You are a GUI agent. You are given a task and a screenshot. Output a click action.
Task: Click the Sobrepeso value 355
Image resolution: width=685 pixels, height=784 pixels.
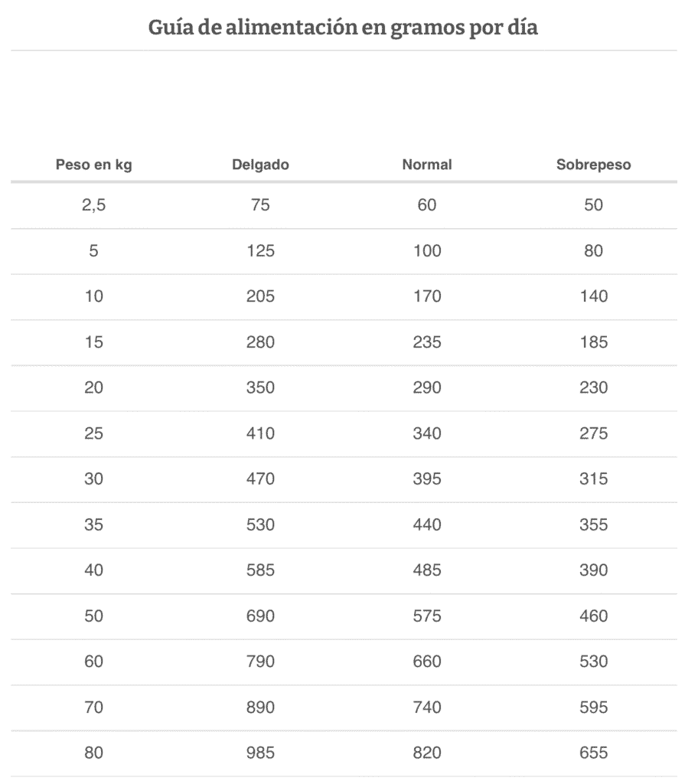point(593,524)
